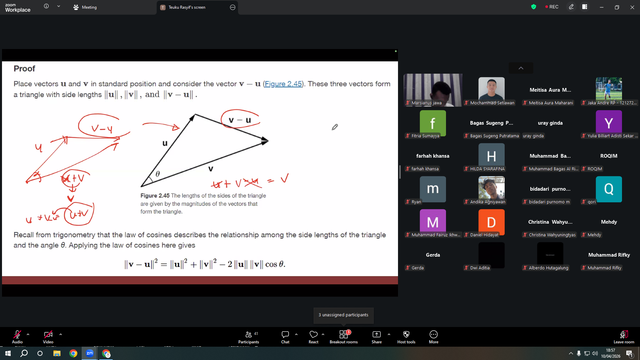This screenshot has width=640, height=360.
Task: Expand the Chat options caret
Action: (x=296, y=334)
